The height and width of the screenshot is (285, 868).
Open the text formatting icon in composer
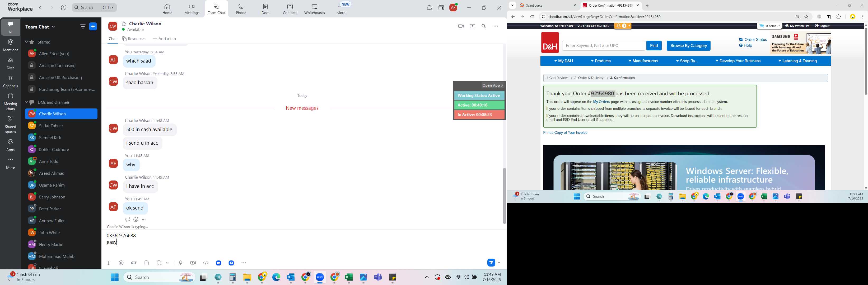pos(109,263)
